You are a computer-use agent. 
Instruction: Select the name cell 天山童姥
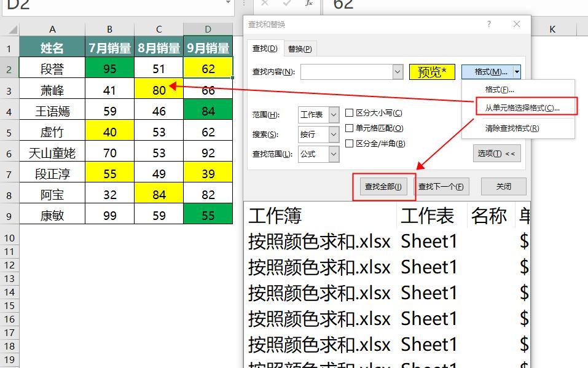tap(52, 152)
